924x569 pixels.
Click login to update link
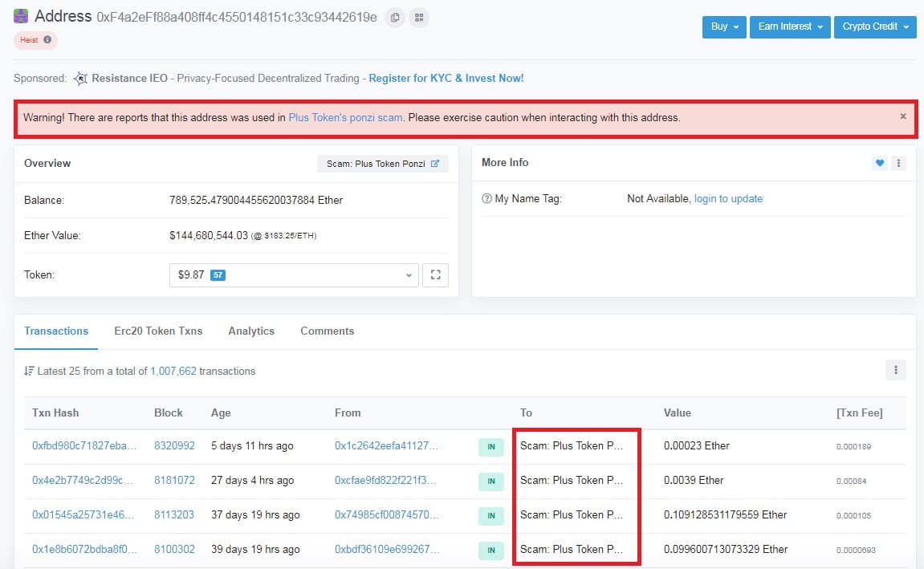coord(728,198)
